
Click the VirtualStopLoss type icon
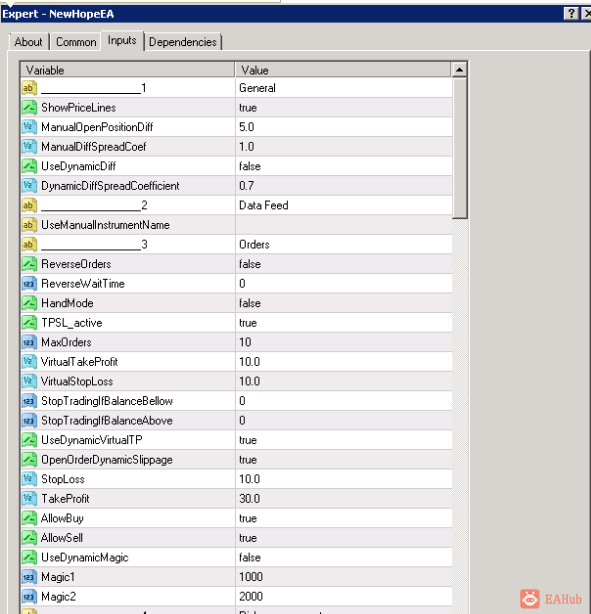click(x=29, y=381)
